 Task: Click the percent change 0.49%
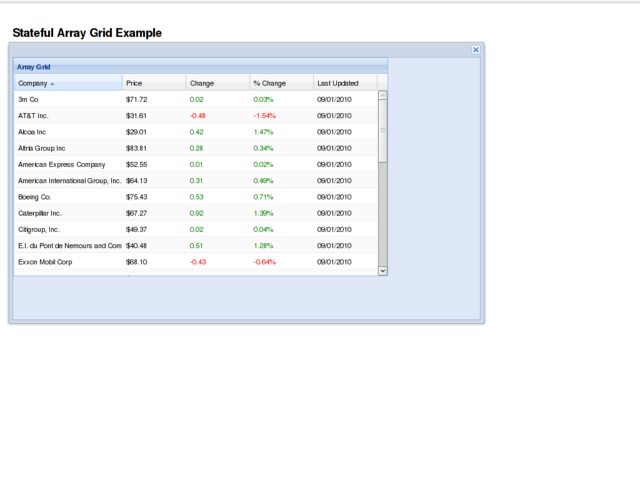(263, 180)
